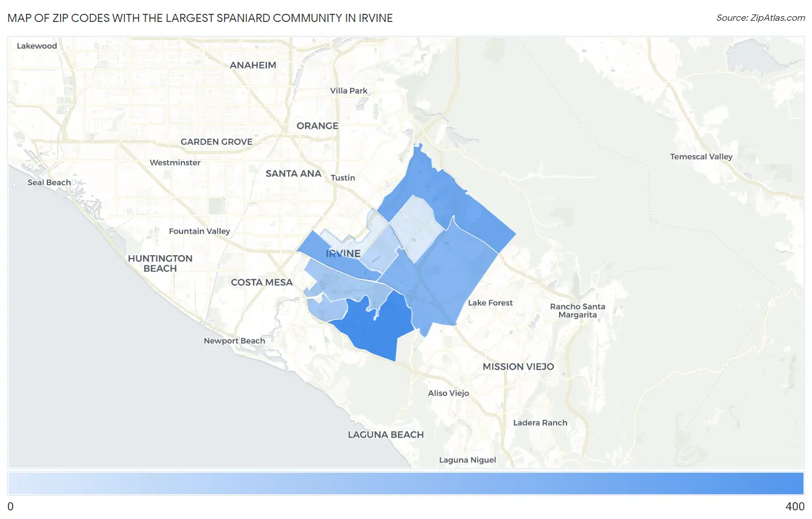Click the Westminster map label

point(175,163)
